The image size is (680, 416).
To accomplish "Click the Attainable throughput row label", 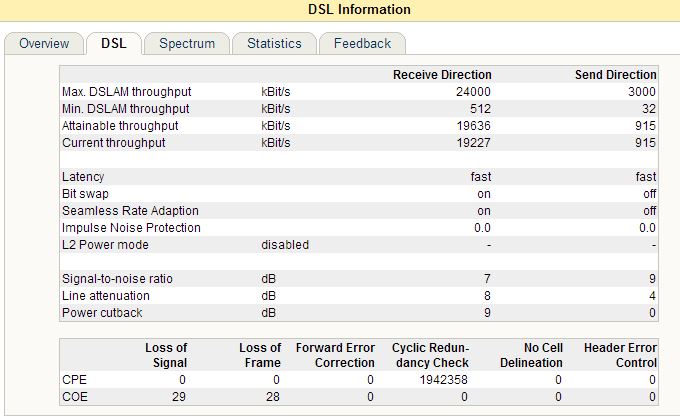I will coord(120,126).
